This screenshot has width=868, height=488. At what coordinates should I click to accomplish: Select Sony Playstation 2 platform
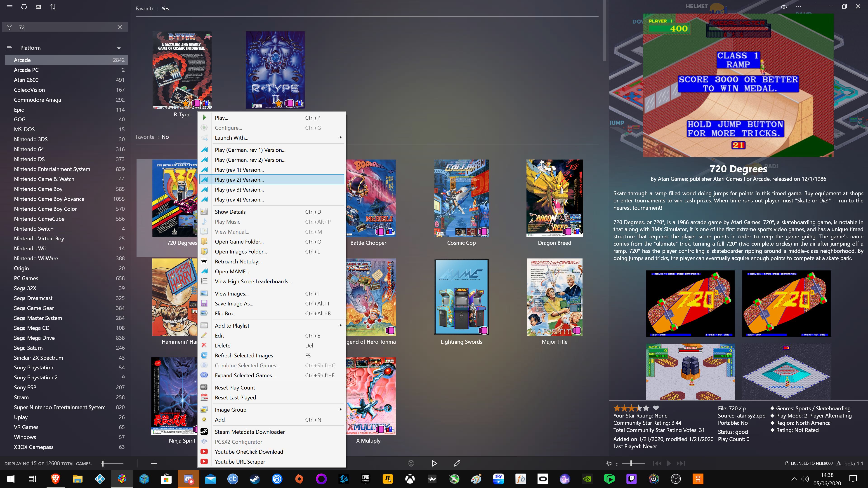point(66,378)
